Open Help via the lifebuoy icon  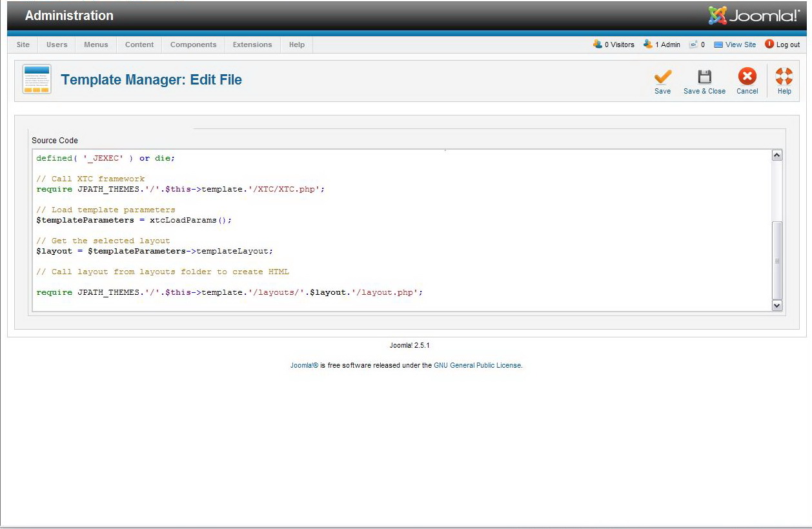(x=784, y=77)
